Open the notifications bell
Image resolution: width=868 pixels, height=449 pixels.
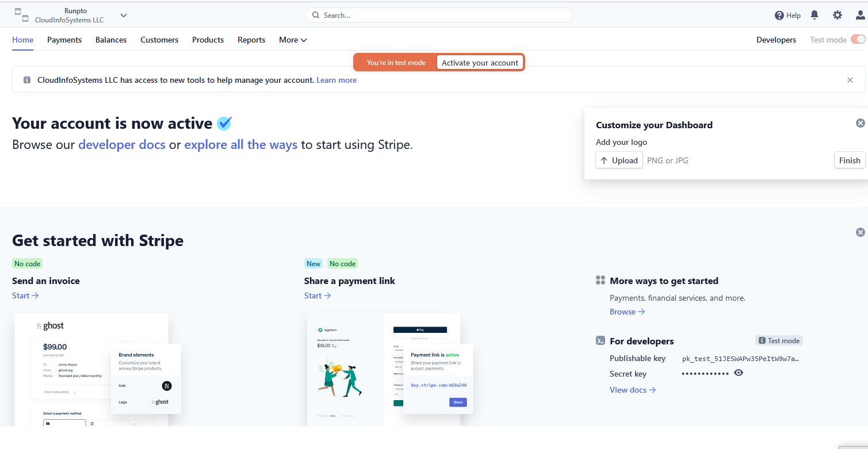coord(815,15)
